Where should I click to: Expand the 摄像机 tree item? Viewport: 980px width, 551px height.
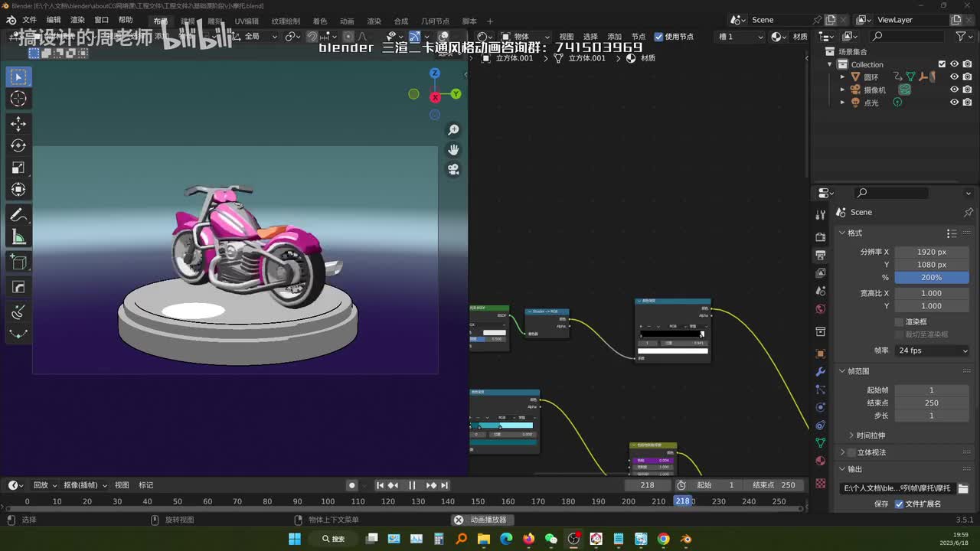pyautogui.click(x=843, y=90)
